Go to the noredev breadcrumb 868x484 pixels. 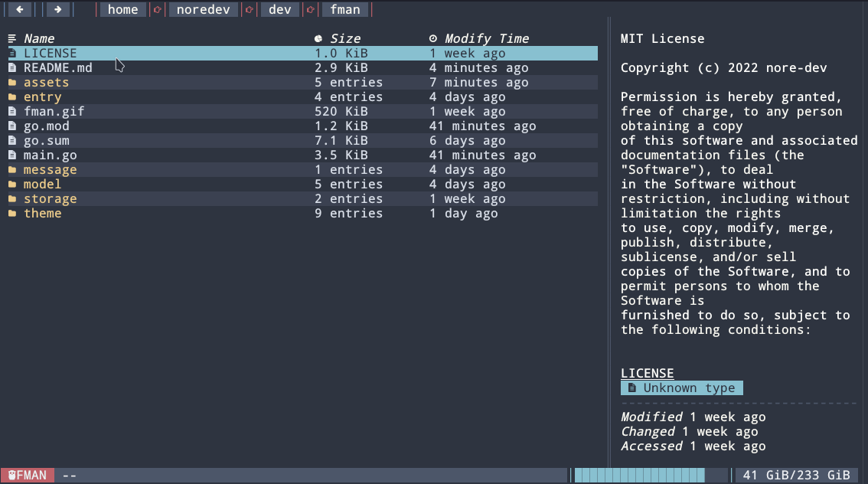[203, 9]
